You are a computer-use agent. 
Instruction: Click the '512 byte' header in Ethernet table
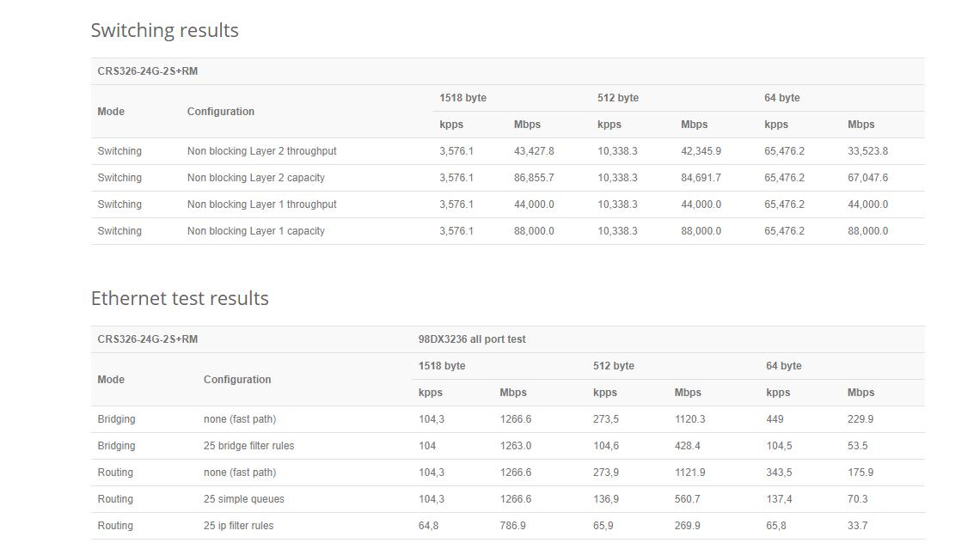click(x=613, y=366)
